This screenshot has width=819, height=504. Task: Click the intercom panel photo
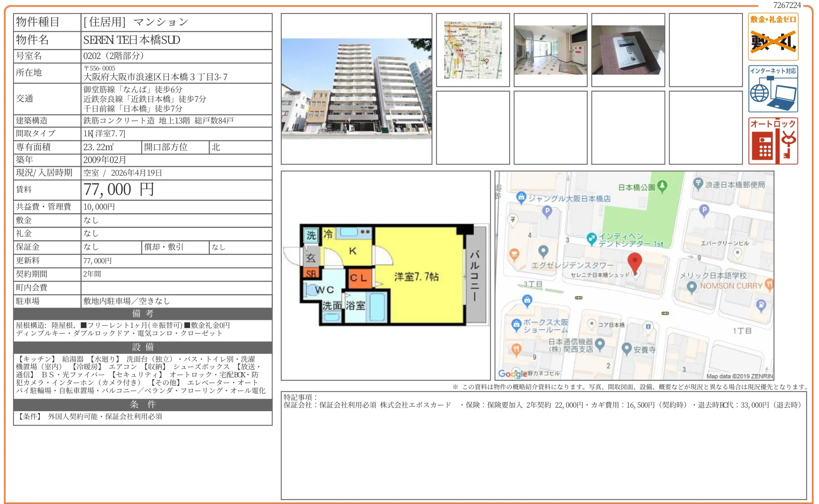[629, 50]
